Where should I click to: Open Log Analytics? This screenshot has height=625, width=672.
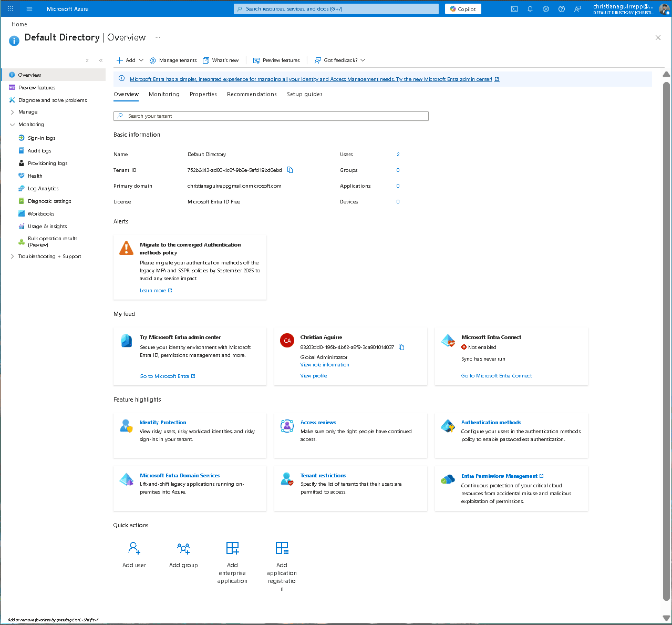(x=44, y=188)
